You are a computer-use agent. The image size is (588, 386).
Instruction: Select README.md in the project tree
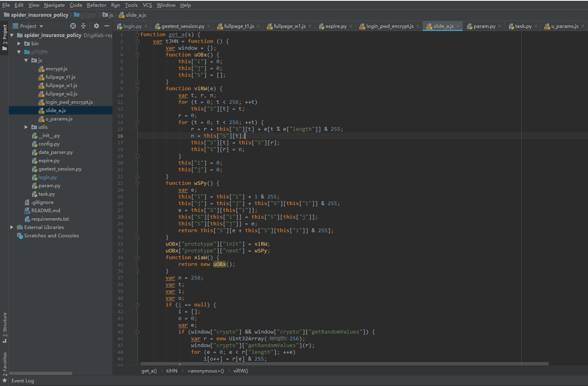(46, 211)
